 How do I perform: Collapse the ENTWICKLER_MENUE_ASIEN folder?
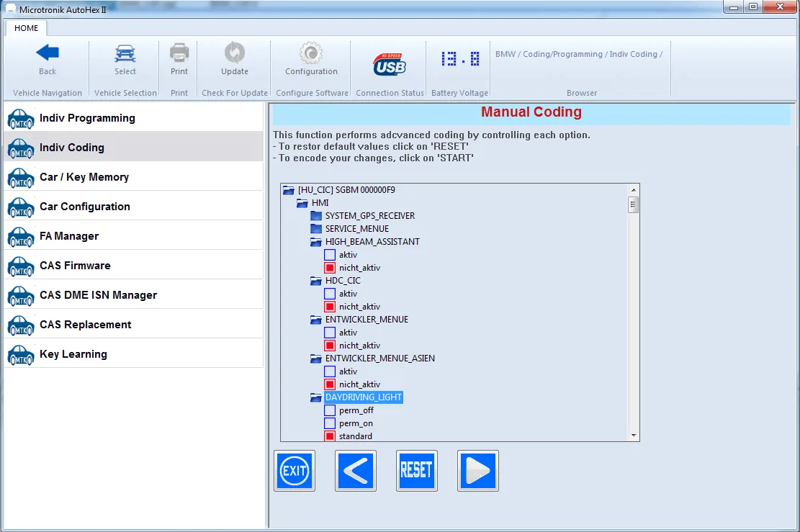coord(316,359)
